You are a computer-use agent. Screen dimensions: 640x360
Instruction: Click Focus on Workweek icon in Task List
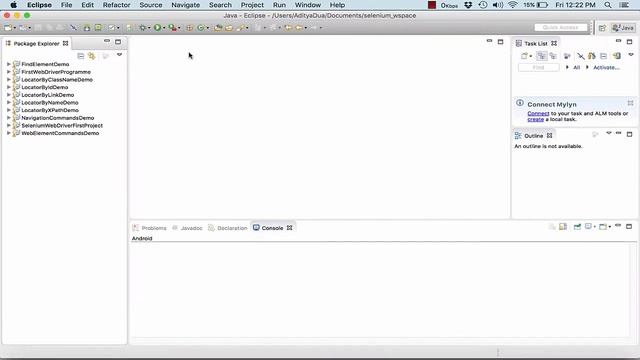(567, 56)
